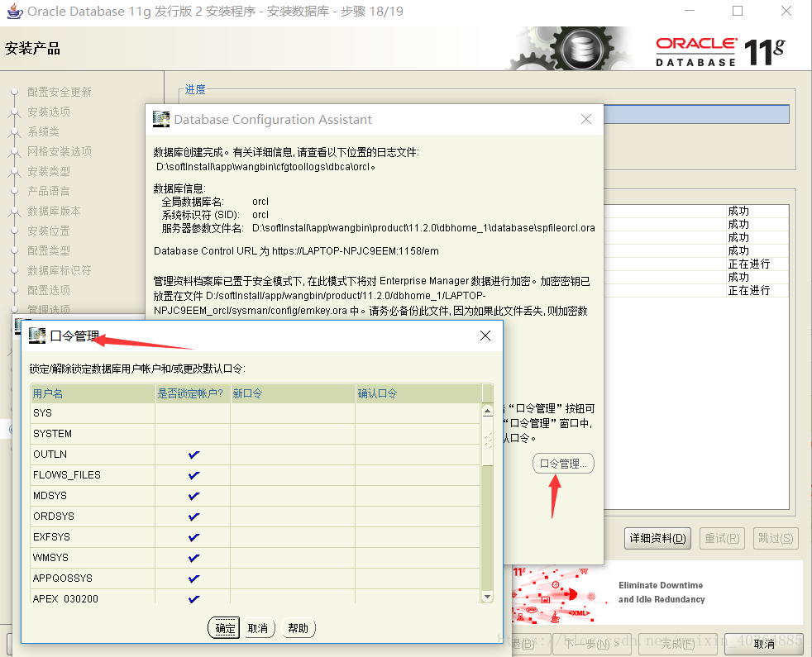
Task: Select the APPQOSSYS user name
Action: [x=62, y=578]
